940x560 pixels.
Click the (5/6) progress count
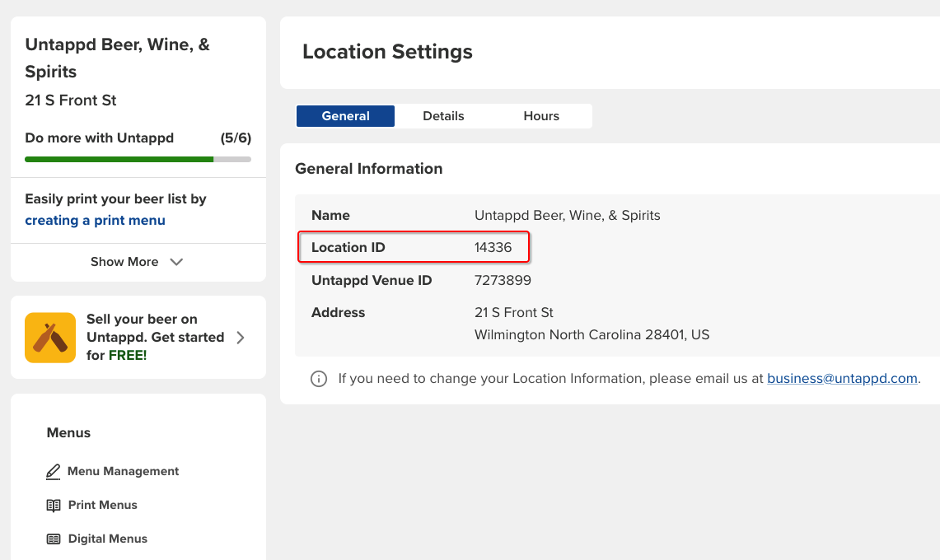coord(236,138)
